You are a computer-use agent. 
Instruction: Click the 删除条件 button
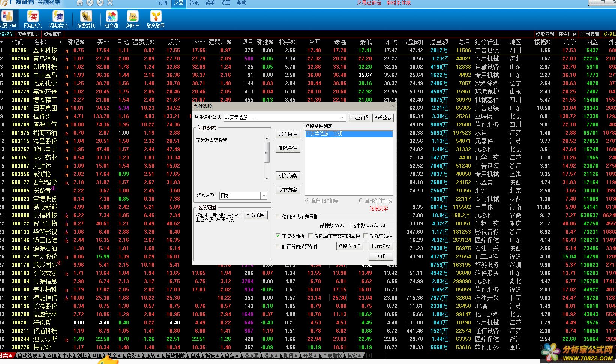pyautogui.click(x=288, y=148)
